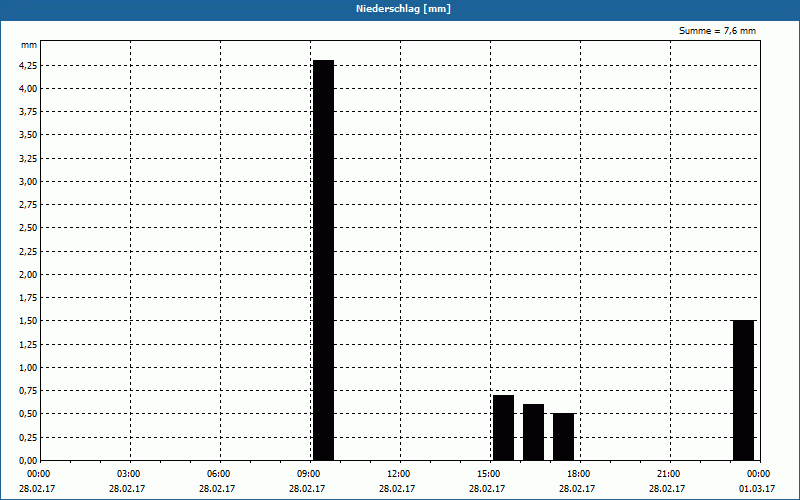800x500 pixels.
Task: Click the y-axis value 1,00
Action: tap(28, 367)
